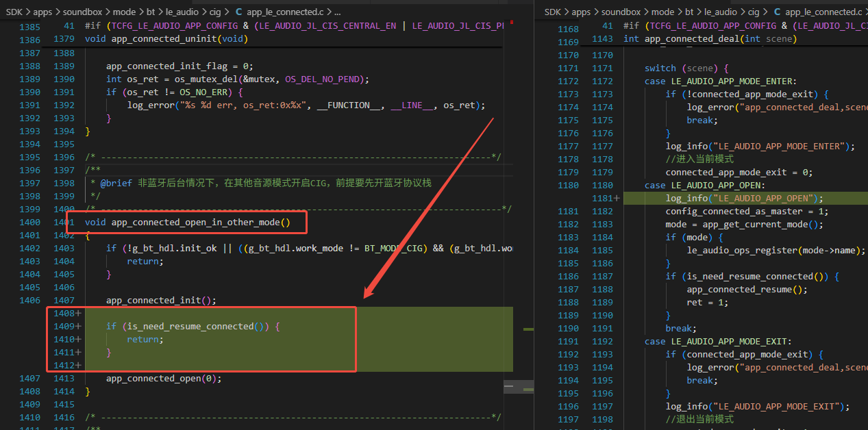Click the 'switch (scene) {' line
This screenshot has height=430, width=868.
click(x=686, y=68)
